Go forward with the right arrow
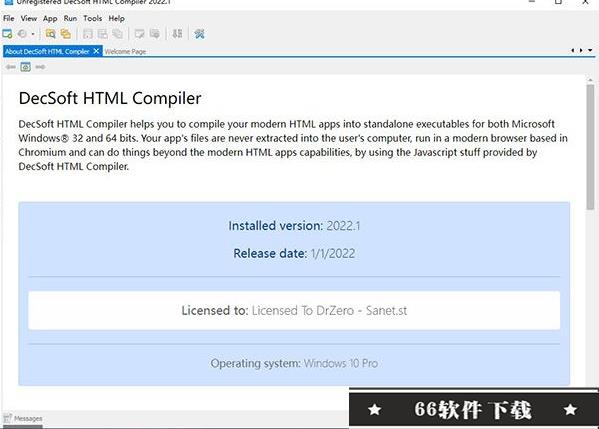Screen dimensions: 599x429 40,67
